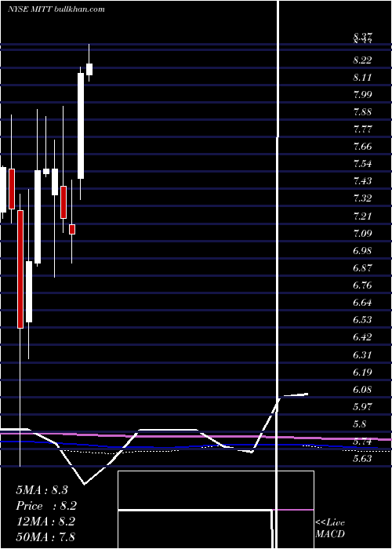Click the 5.63 price axis label
The width and height of the screenshot is (392, 549).
click(x=362, y=459)
